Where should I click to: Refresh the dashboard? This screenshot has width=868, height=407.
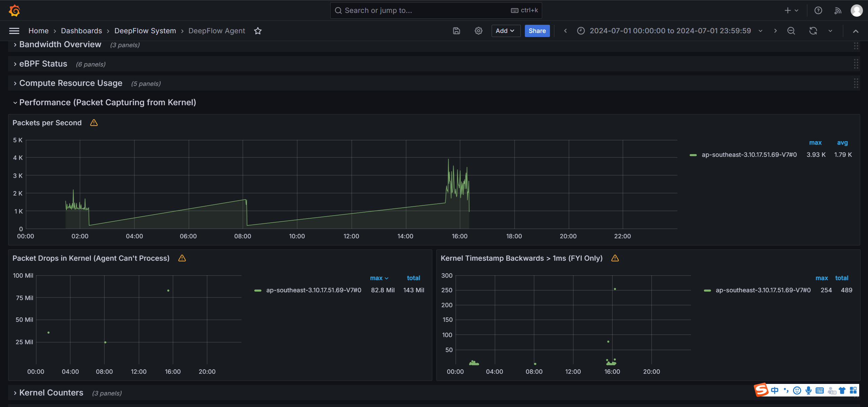pyautogui.click(x=813, y=31)
